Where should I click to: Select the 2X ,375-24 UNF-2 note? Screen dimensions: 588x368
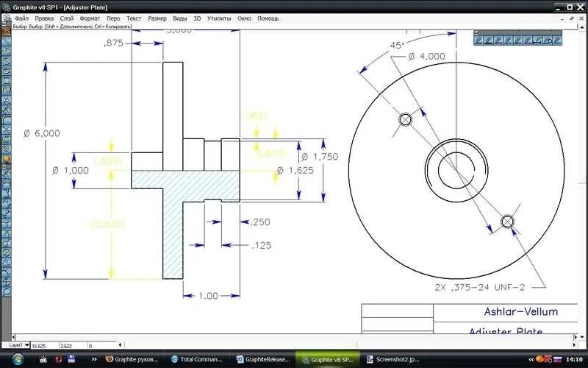(x=480, y=288)
